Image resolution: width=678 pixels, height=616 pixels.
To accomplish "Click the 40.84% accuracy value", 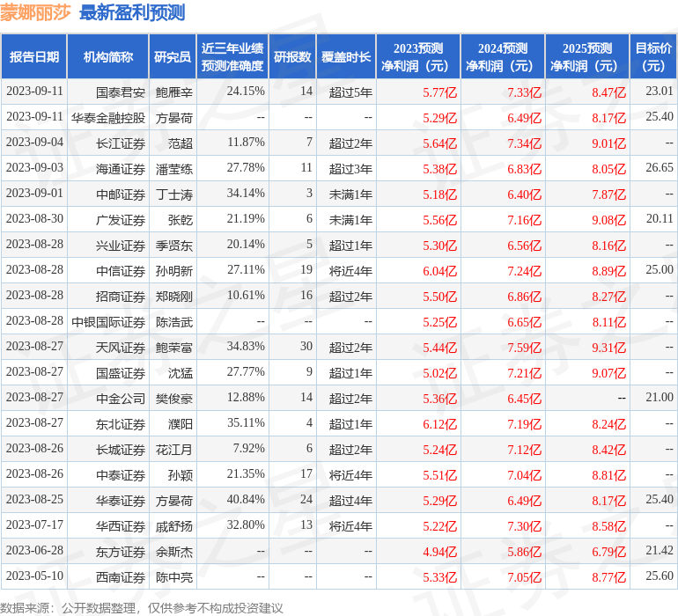I will (246, 499).
